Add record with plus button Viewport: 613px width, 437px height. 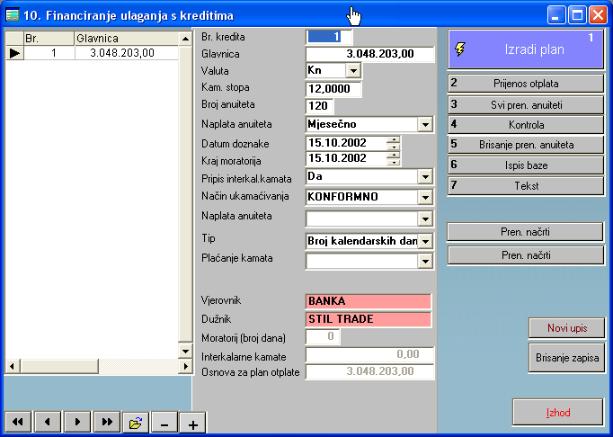[192, 423]
